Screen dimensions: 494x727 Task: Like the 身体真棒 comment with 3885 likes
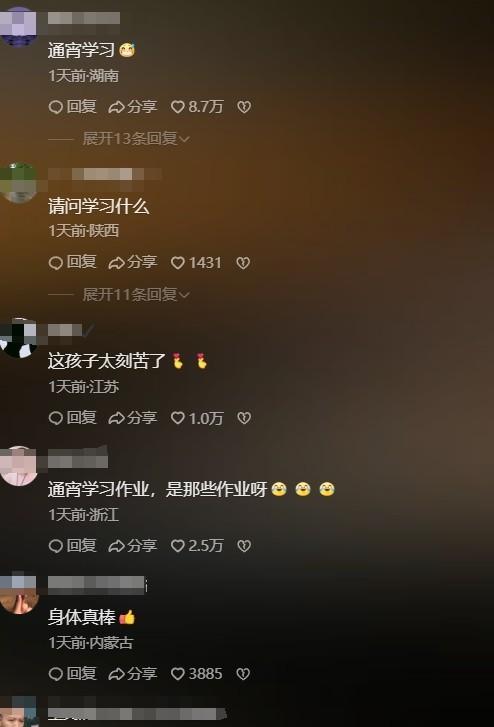click(196, 674)
